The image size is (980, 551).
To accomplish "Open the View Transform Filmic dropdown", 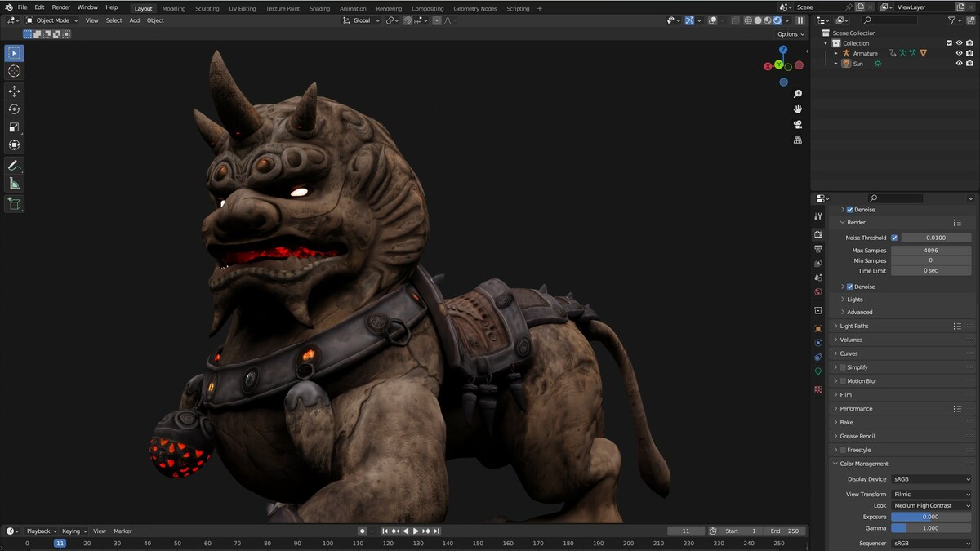I will [932, 494].
